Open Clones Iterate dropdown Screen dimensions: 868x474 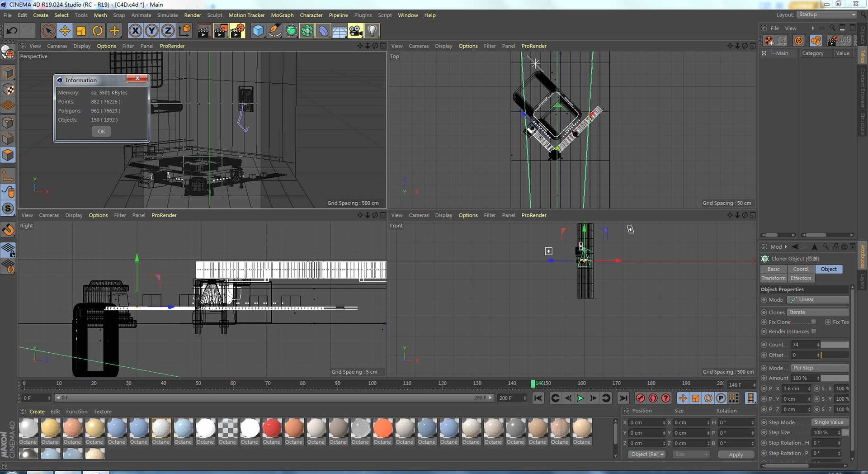pos(818,312)
